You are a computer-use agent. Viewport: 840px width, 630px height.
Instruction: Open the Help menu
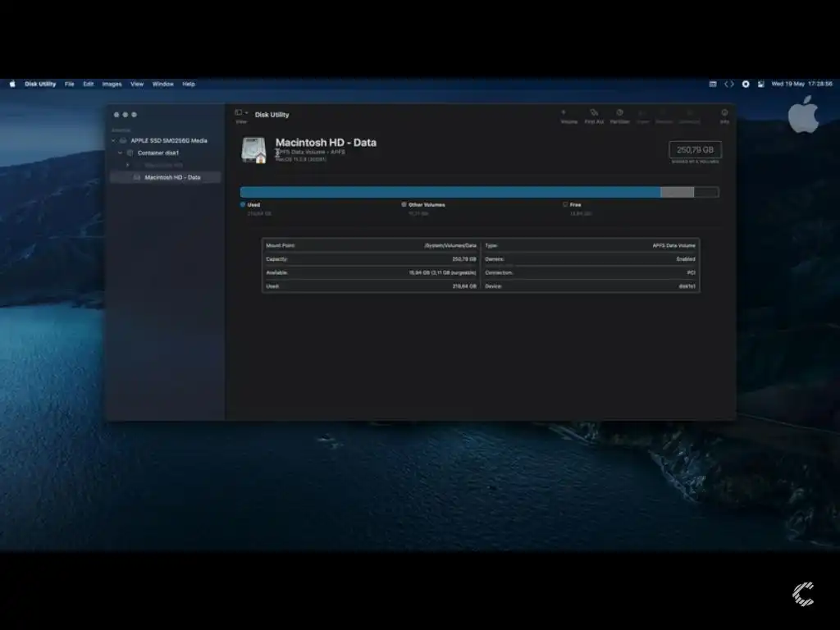click(189, 84)
